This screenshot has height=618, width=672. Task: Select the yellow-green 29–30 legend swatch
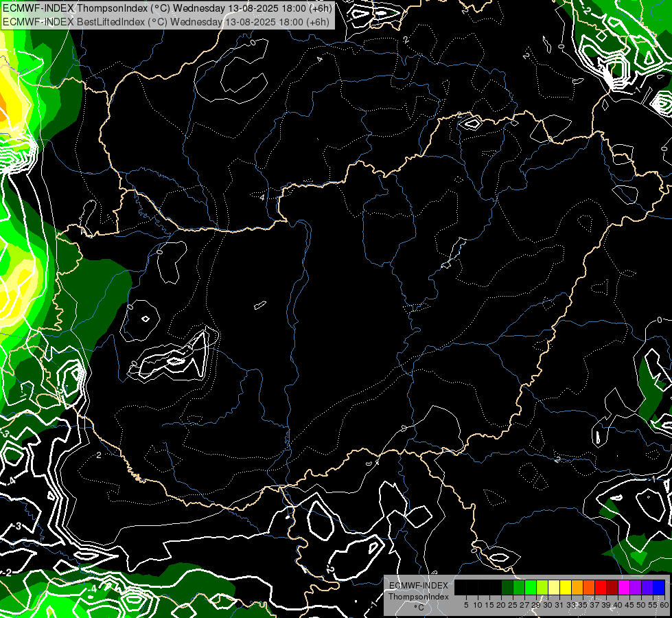pos(542,587)
